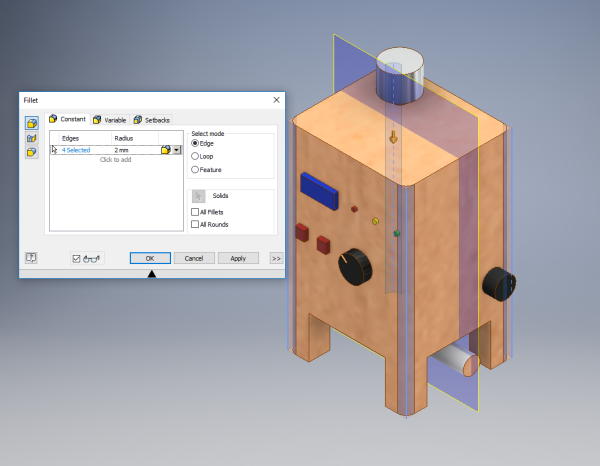Image resolution: width=600 pixels, height=466 pixels.
Task: Close the Fillet dialog with X
Action: pyautogui.click(x=276, y=100)
